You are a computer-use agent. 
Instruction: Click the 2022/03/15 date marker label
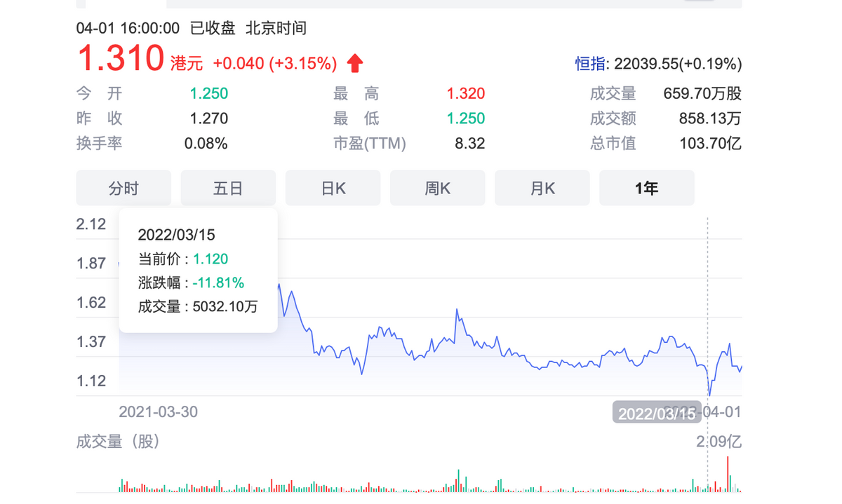point(656,413)
